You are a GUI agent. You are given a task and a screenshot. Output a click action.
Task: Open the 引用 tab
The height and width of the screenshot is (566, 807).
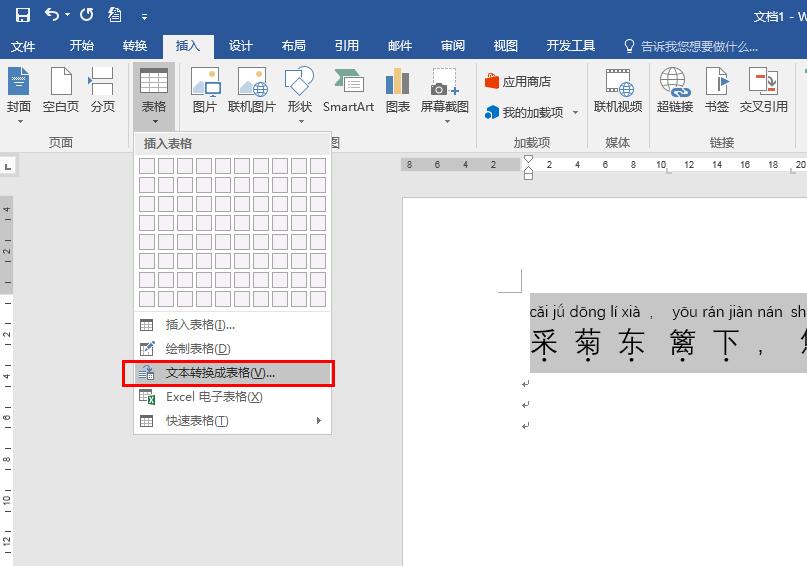coord(346,46)
